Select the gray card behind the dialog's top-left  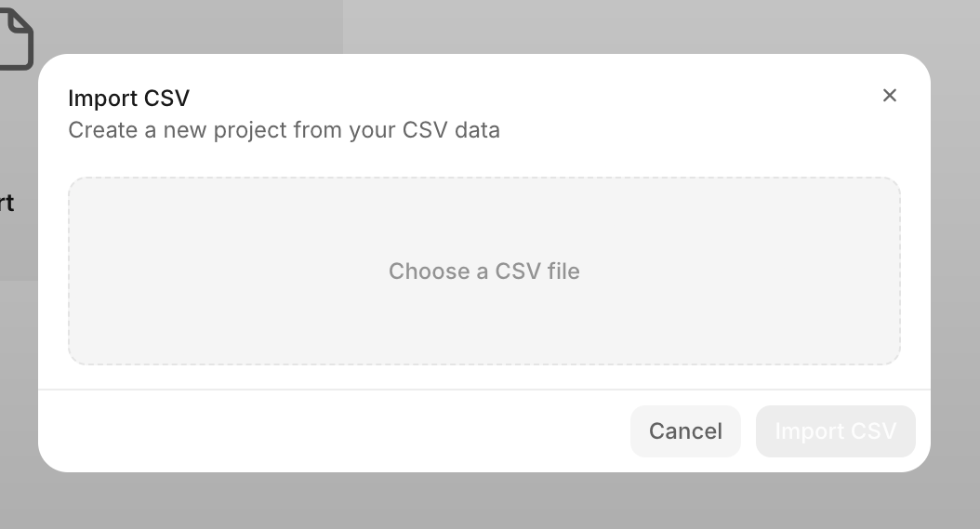coord(186,26)
